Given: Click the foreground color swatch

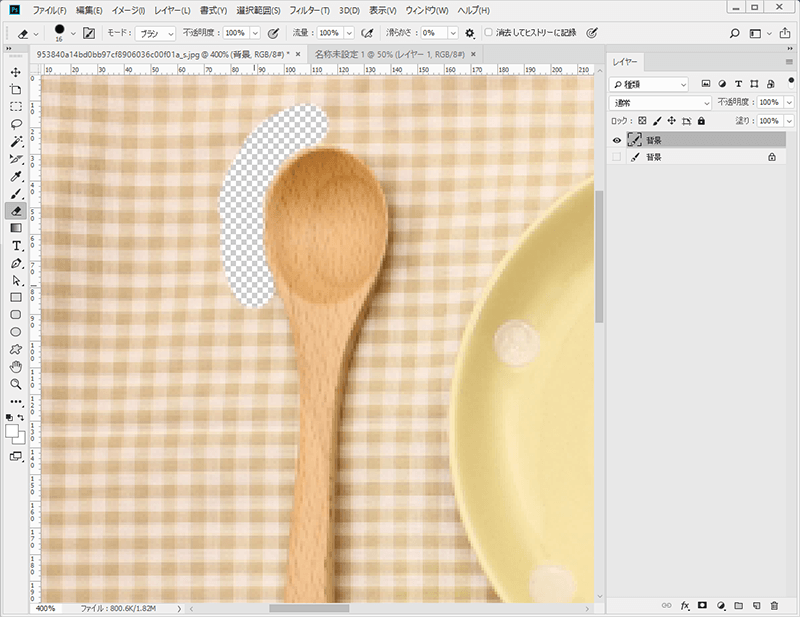Looking at the screenshot, I should (11, 431).
